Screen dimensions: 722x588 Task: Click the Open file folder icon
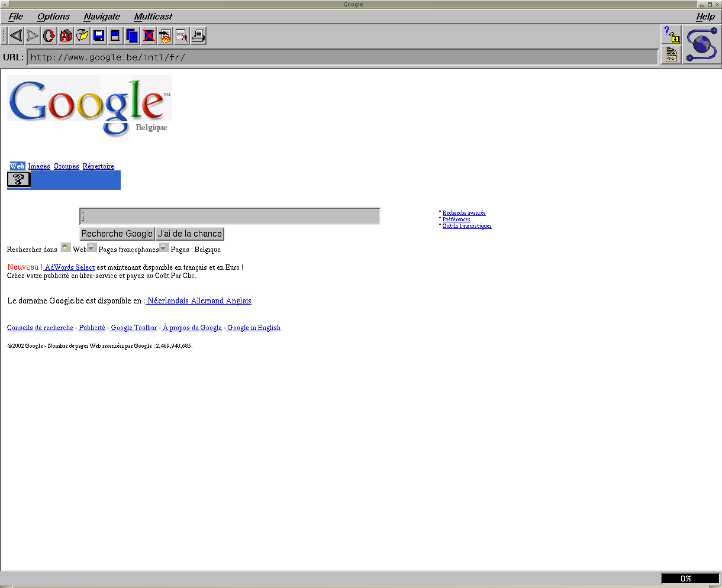coord(82,36)
